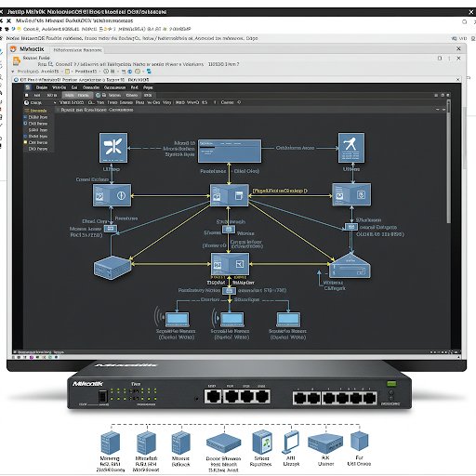Click the app icon starting the dark menu bar

(x=28, y=87)
